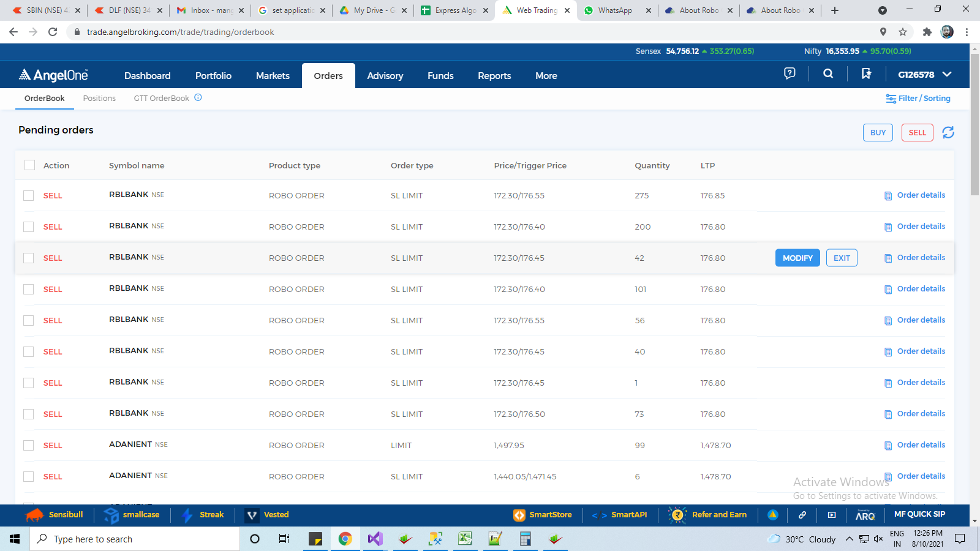This screenshot has width=980, height=551.
Task: Launch Streak from the bottom bar
Action: (x=203, y=515)
